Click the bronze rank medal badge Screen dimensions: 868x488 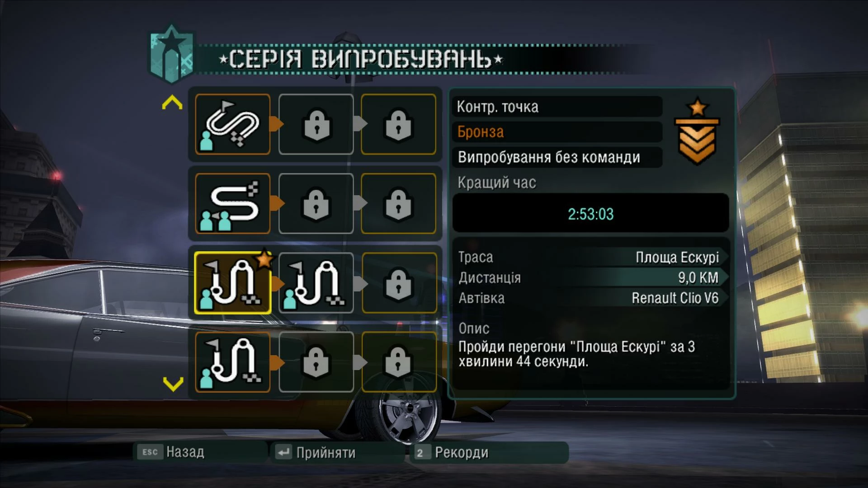[697, 131]
